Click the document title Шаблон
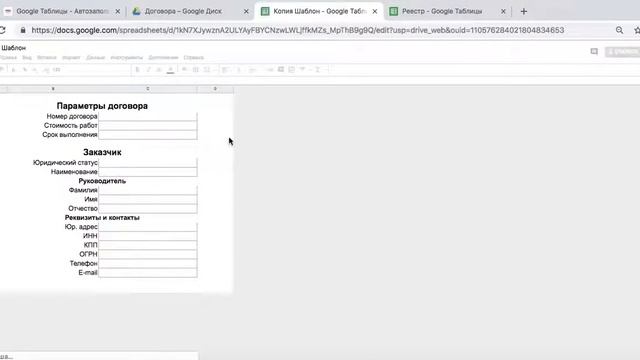This screenshot has width=640, height=360. click(x=13, y=48)
